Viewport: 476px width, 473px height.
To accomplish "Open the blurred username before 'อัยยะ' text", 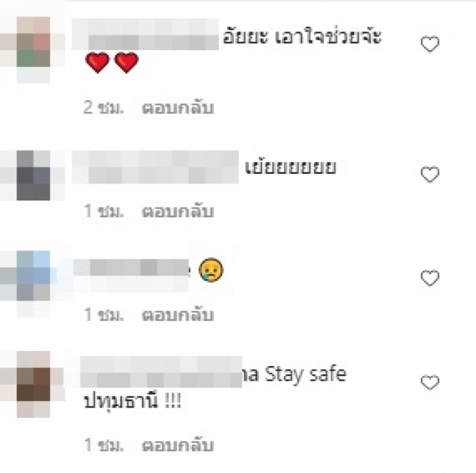I will (145, 34).
